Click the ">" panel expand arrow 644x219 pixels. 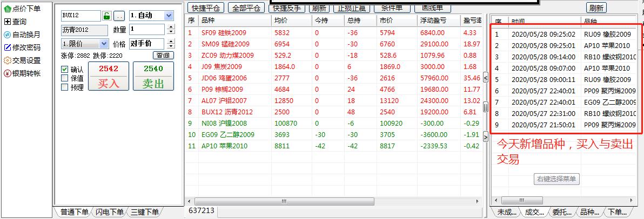pyautogui.click(x=486, y=136)
